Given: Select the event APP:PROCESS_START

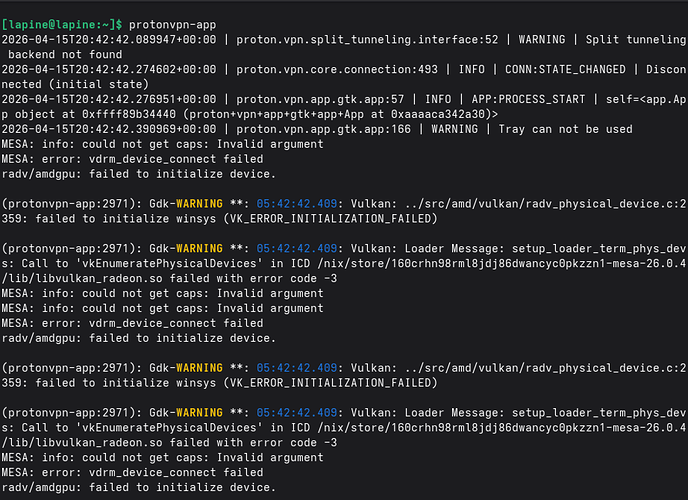Looking at the screenshot, I should pyautogui.click(x=528, y=99).
